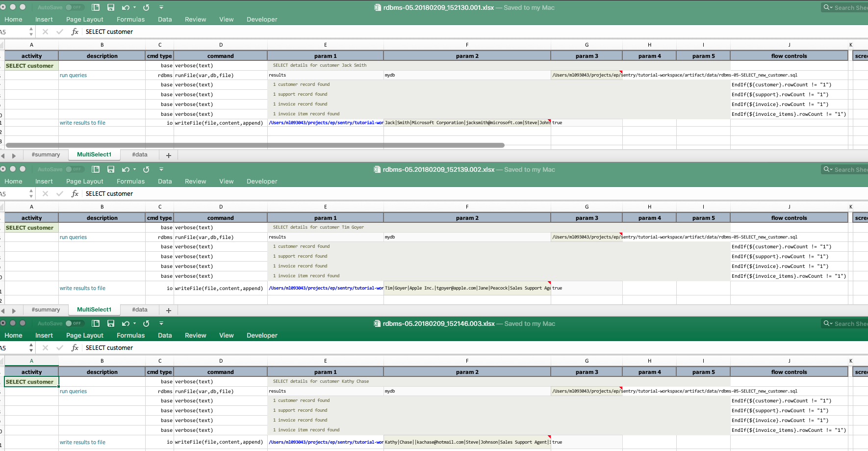Click the formula bar text in 002.xlsx
This screenshot has height=451, width=868.
coord(109,193)
